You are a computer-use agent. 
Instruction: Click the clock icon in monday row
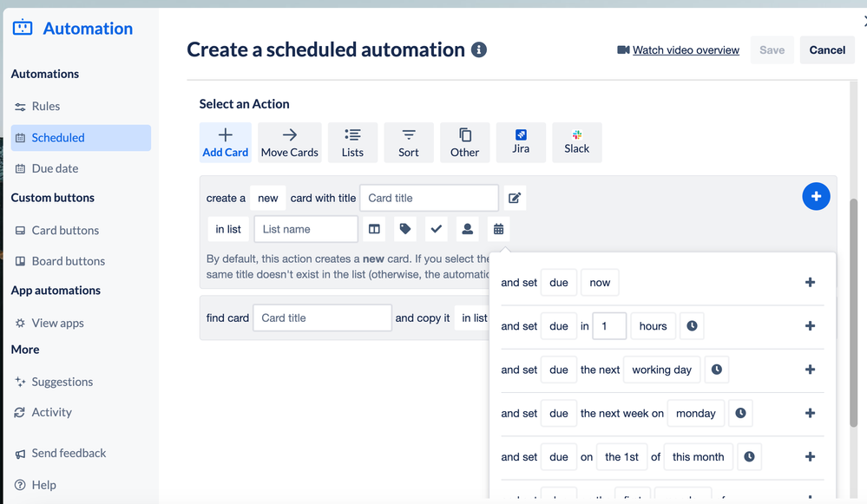tap(741, 414)
